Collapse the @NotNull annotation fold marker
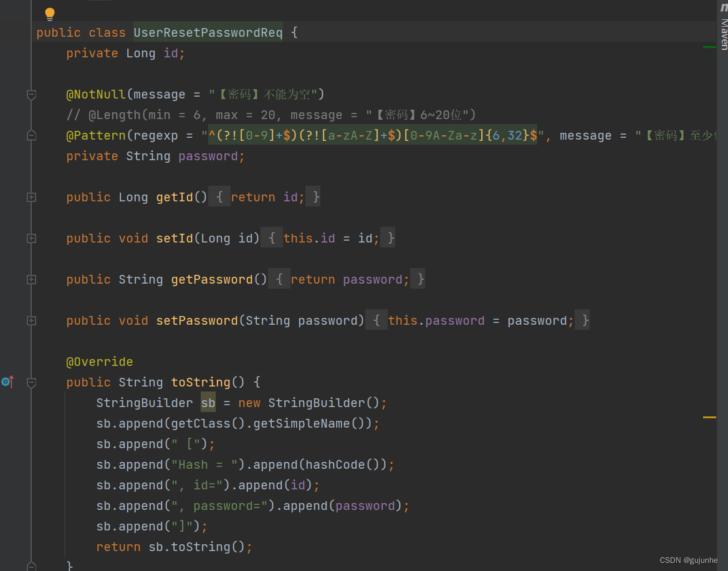The height and width of the screenshot is (571, 728). tap(32, 95)
